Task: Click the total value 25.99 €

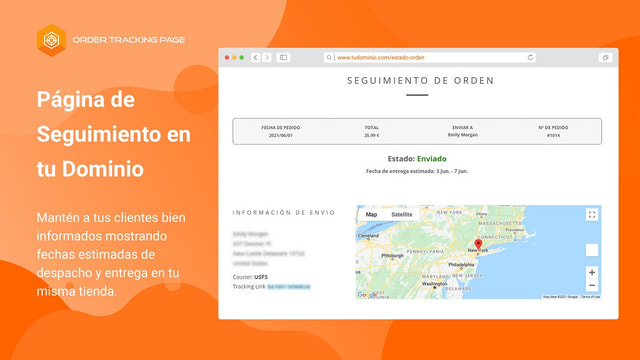Action: point(371,135)
